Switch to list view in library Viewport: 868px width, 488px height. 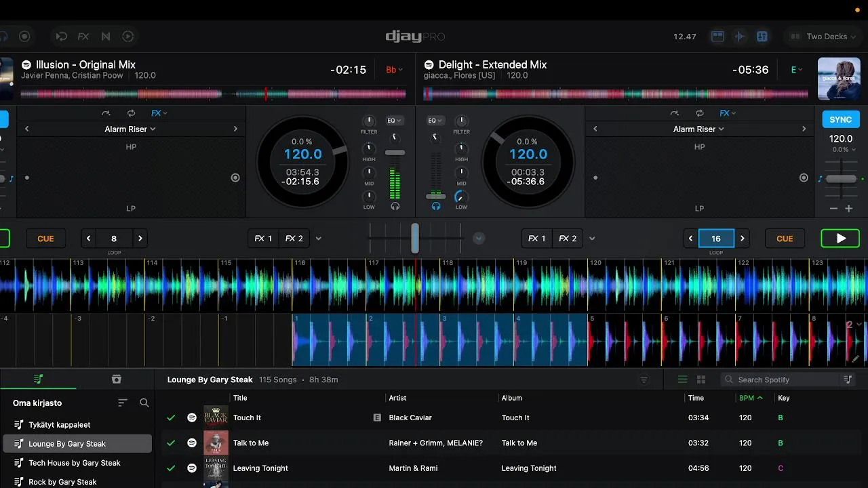pyautogui.click(x=683, y=380)
